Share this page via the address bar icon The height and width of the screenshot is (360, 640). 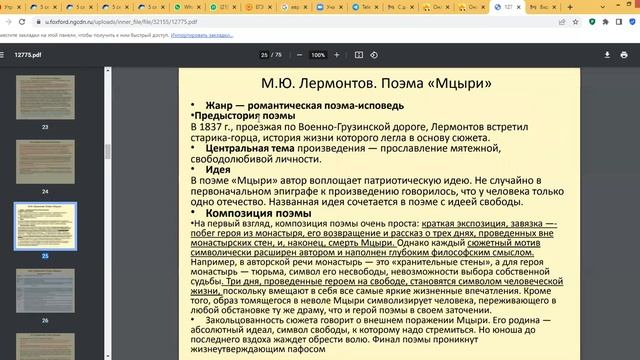click(x=562, y=22)
